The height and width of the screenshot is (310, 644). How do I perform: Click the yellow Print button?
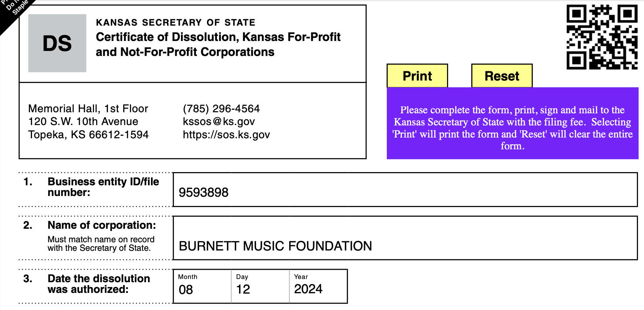point(417,76)
